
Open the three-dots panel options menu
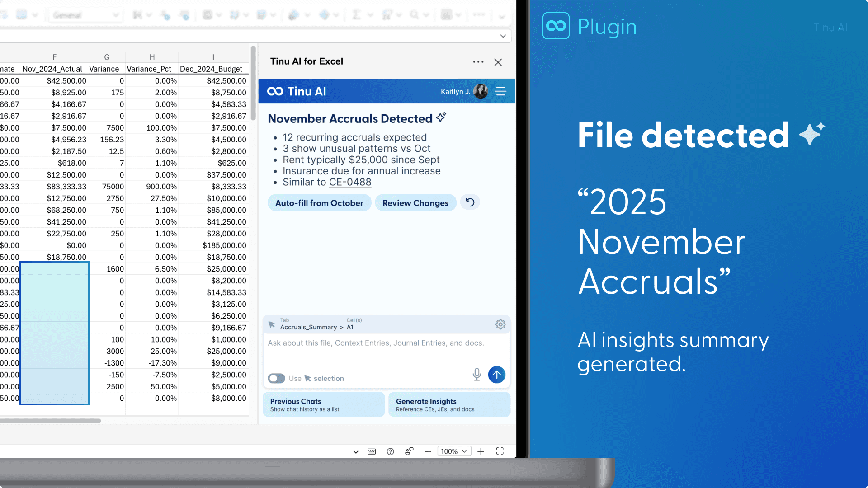coord(478,62)
